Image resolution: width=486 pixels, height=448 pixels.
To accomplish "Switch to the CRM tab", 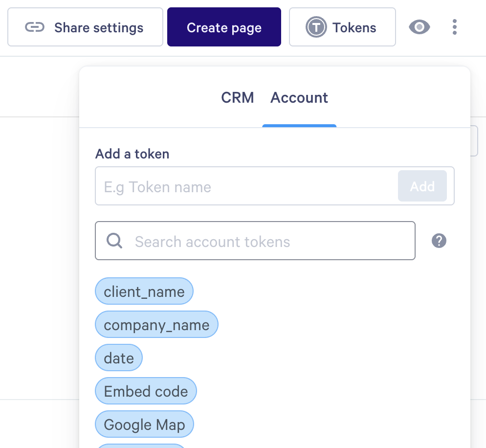I will tap(238, 98).
